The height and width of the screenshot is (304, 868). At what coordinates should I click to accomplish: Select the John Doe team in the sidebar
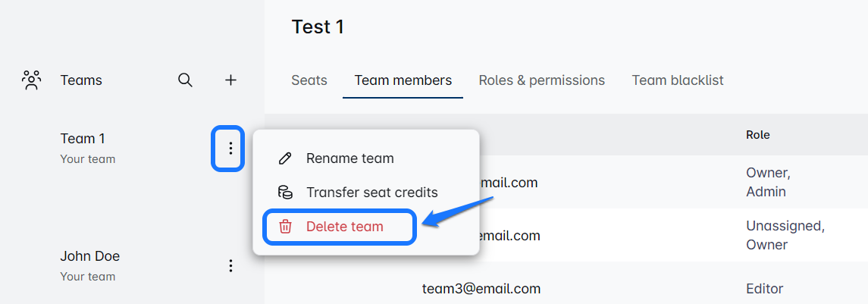coord(90,256)
